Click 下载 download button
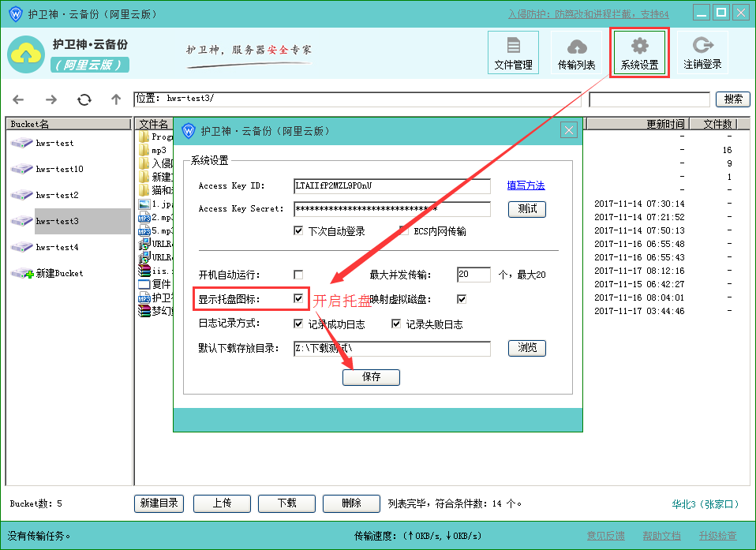Viewport: 756px width, 550px height. tap(287, 503)
